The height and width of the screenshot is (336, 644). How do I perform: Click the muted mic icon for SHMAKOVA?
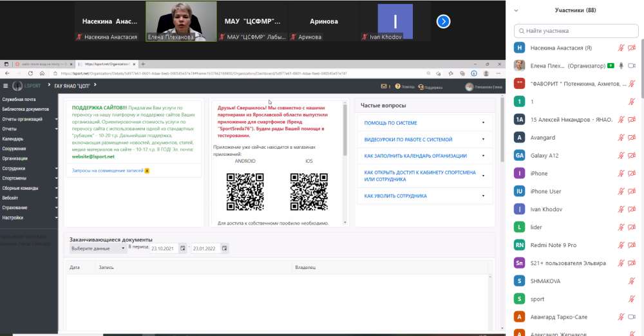[632, 281]
